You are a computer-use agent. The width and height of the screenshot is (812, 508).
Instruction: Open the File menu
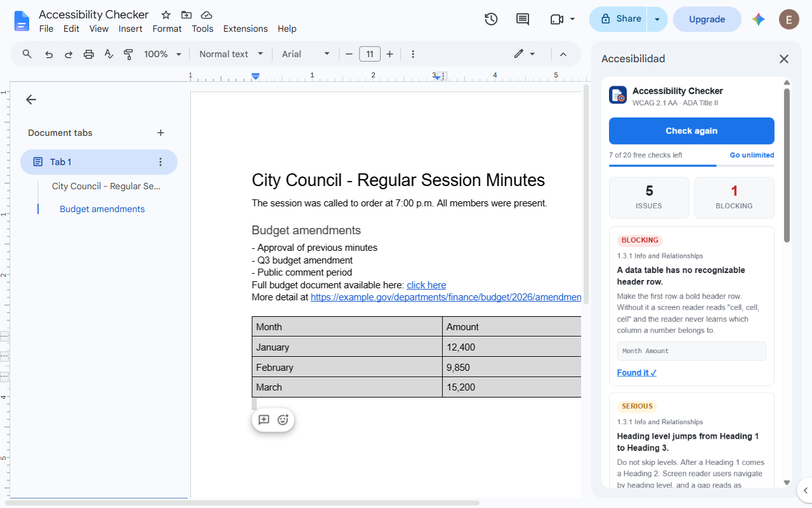pos(46,29)
